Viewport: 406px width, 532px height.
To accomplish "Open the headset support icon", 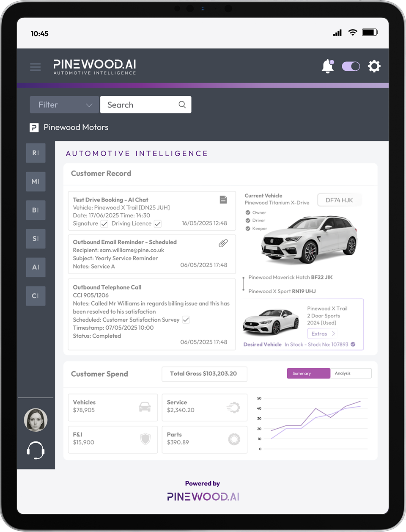I will tap(36, 450).
